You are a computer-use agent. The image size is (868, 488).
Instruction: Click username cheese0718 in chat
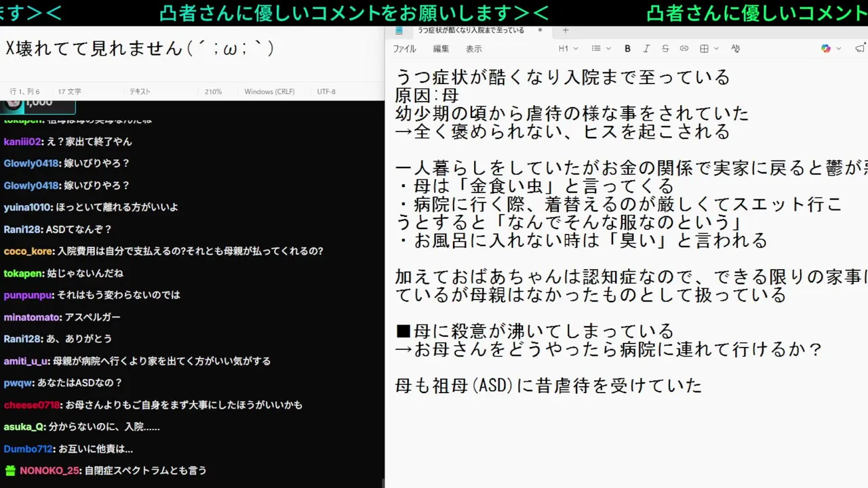(32, 405)
